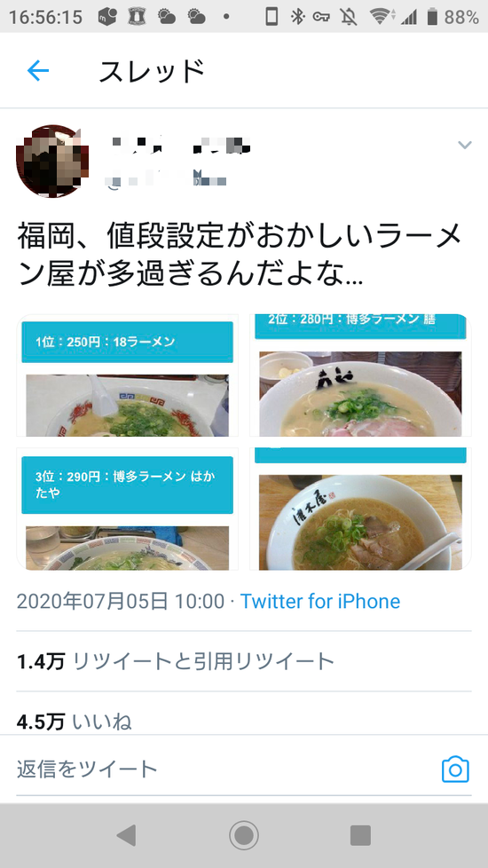Image resolution: width=488 pixels, height=868 pixels.
Task: Tap the Android recent apps square button
Action: 361,835
